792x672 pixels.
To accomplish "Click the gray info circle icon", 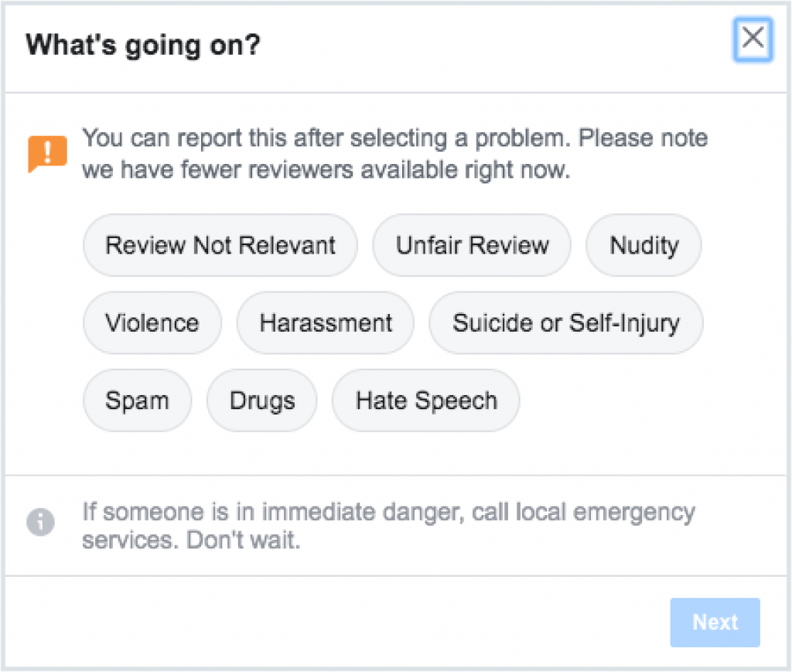I will [x=40, y=524].
